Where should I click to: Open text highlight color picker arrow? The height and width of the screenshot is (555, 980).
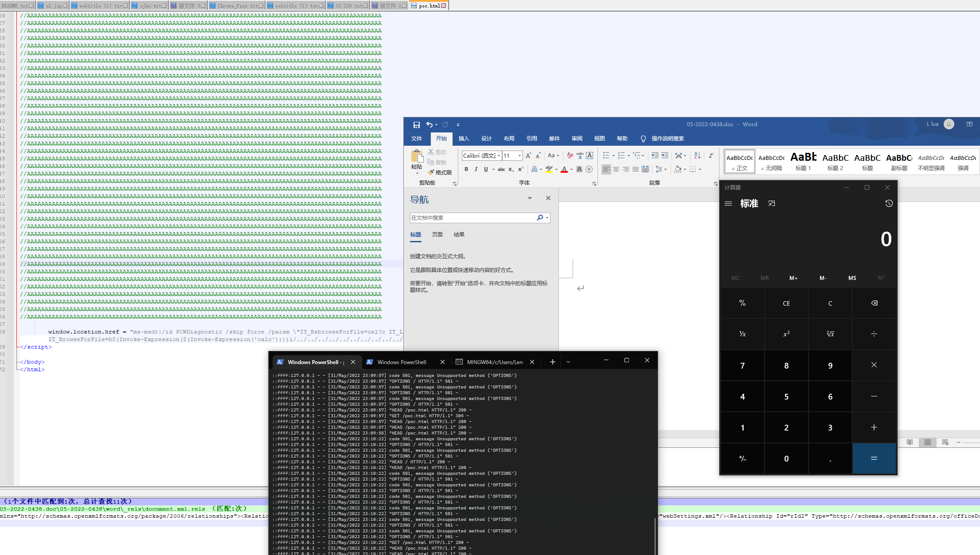(556, 169)
